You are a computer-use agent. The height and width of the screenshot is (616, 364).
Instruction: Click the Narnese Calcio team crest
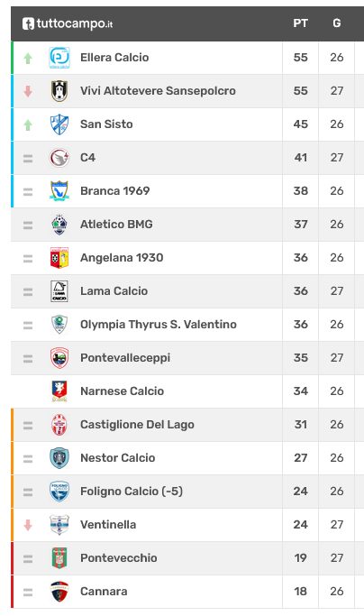59,391
